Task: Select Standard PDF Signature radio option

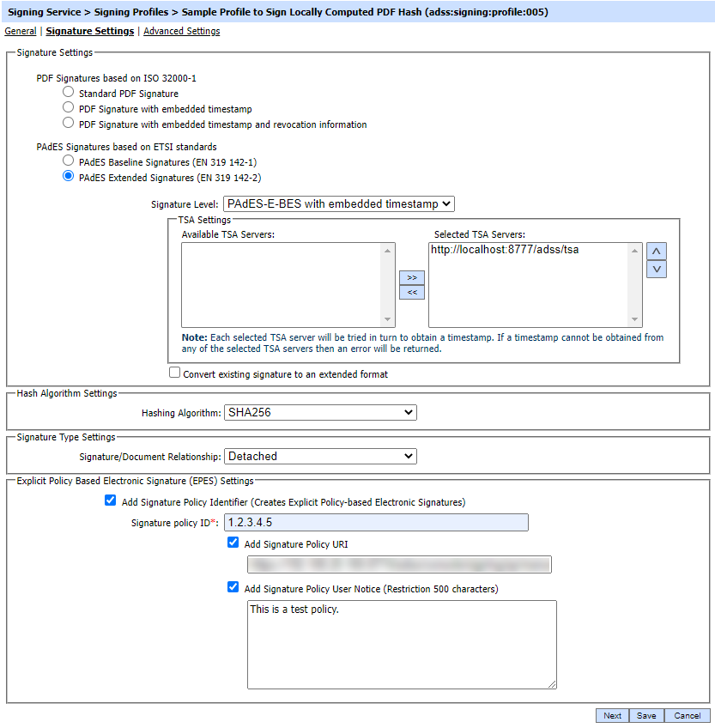Action: [69, 92]
